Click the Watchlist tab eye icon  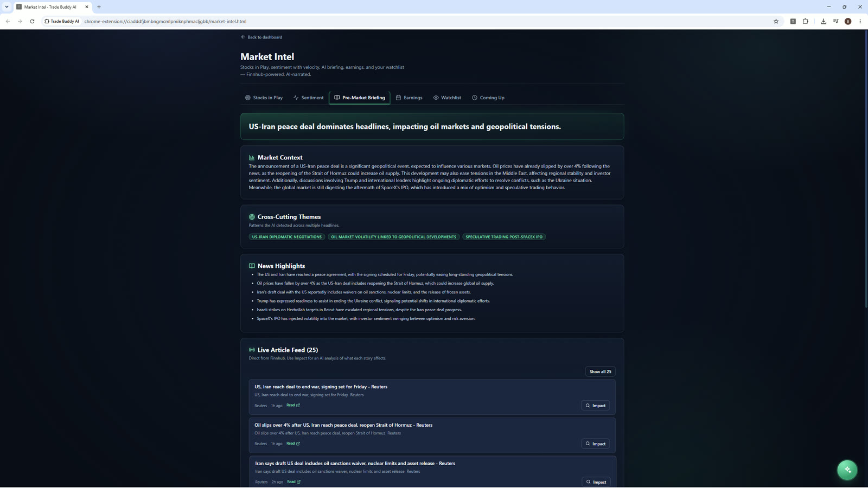click(436, 98)
